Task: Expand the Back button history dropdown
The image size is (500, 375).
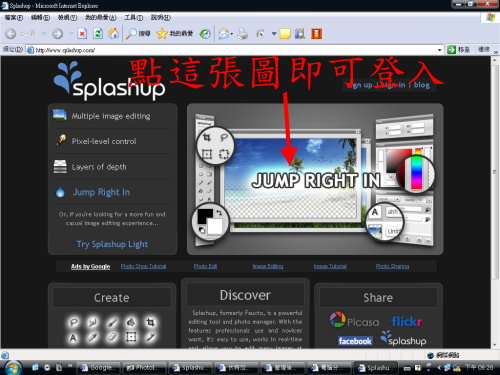Action: [x=44, y=34]
